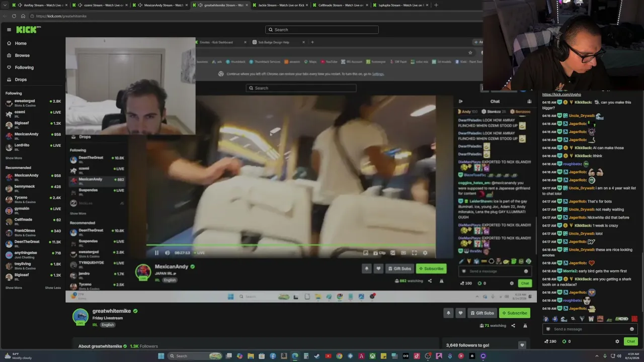Toggle notifications bell for greatwhitemike
Image resolution: width=644 pixels, height=362 pixels.
(x=448, y=313)
